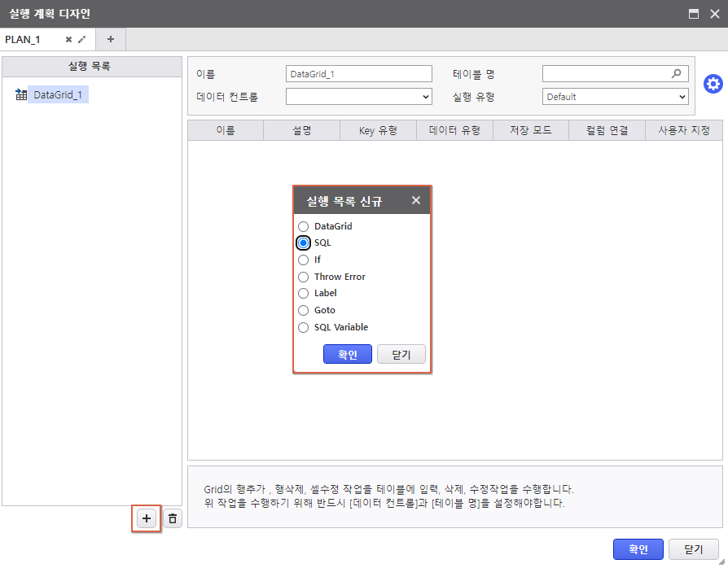Choose the SQL Variable radio option
The image size is (728, 568).
tap(303, 327)
